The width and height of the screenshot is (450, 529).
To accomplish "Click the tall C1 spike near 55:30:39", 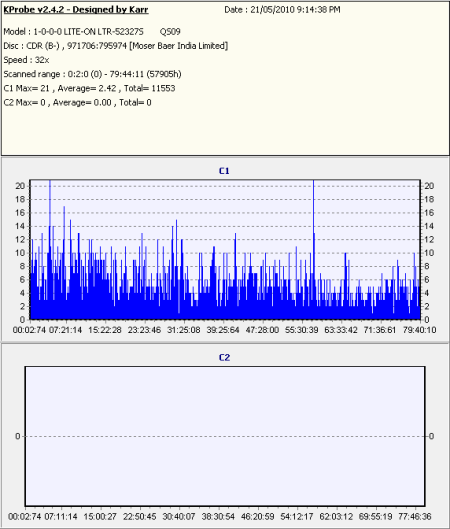I will click(x=313, y=250).
